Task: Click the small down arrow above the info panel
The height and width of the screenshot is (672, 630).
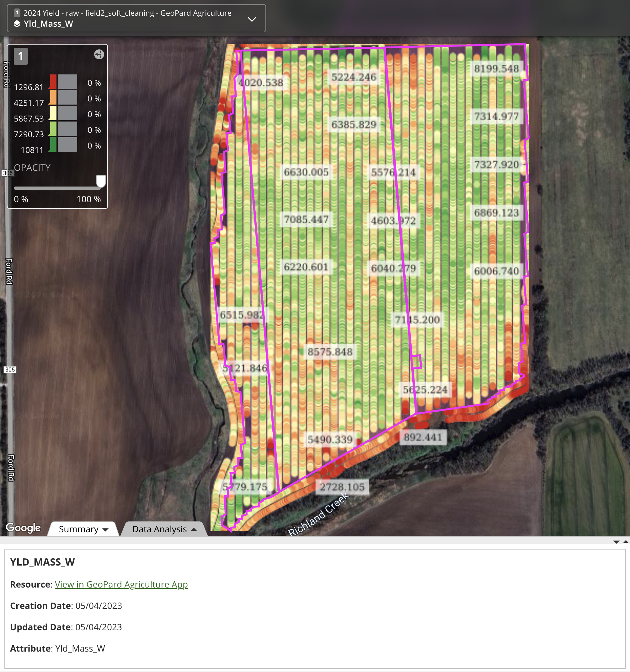Action: point(616,542)
